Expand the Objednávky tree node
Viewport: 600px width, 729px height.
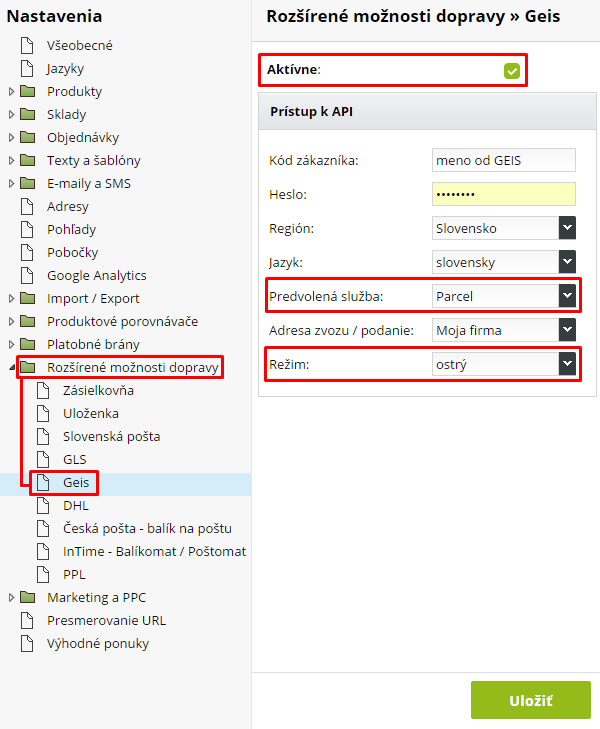click(11, 138)
